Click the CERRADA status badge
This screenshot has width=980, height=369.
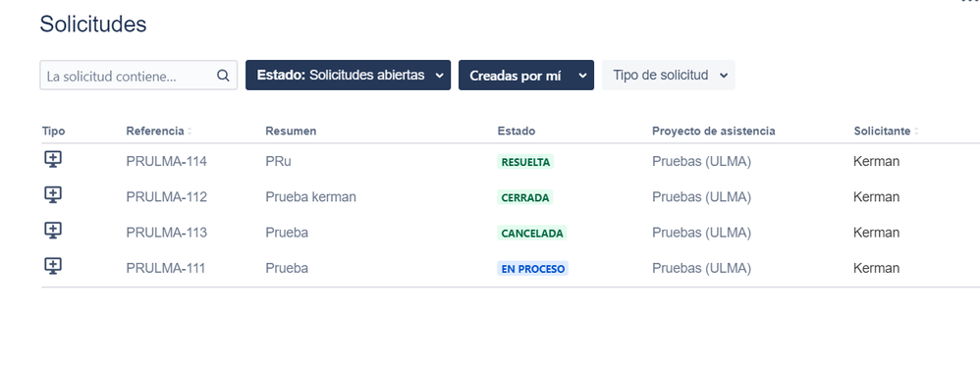click(525, 198)
